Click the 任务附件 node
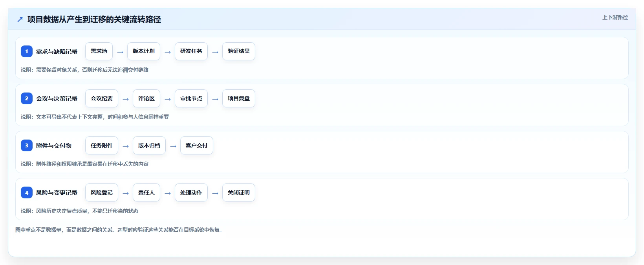644x265 pixels. pyautogui.click(x=102, y=145)
